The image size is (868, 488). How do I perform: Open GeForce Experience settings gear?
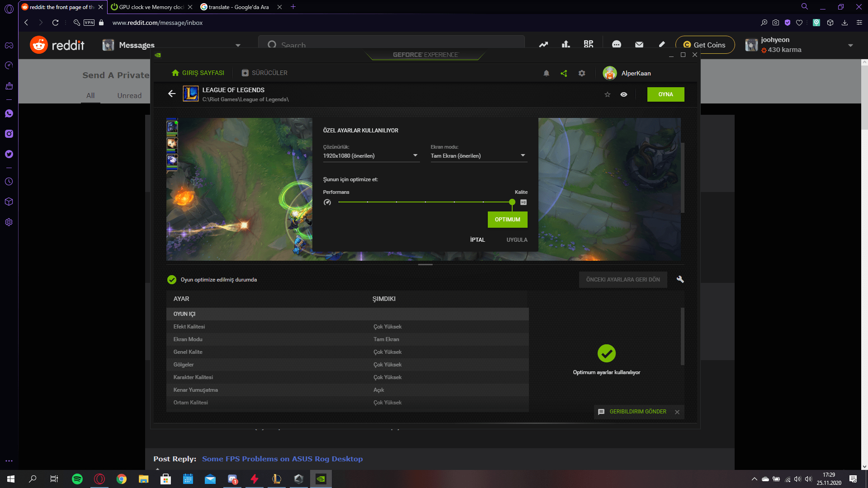[x=582, y=73]
